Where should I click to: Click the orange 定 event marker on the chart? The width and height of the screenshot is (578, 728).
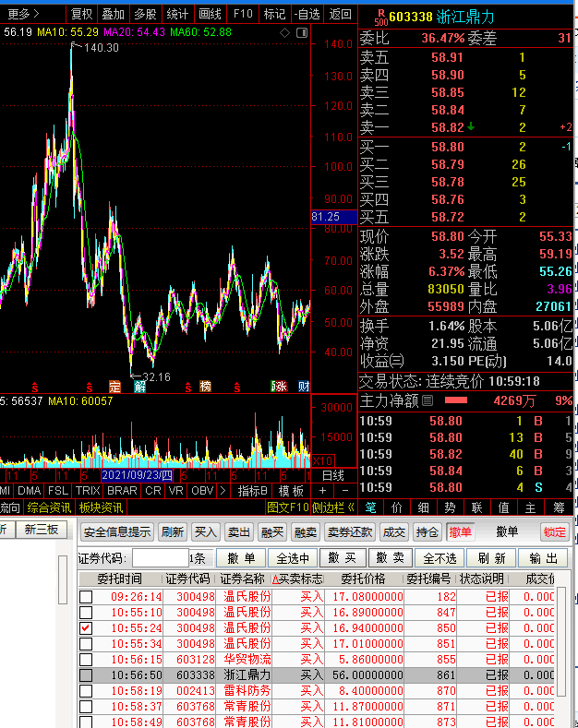click(114, 387)
